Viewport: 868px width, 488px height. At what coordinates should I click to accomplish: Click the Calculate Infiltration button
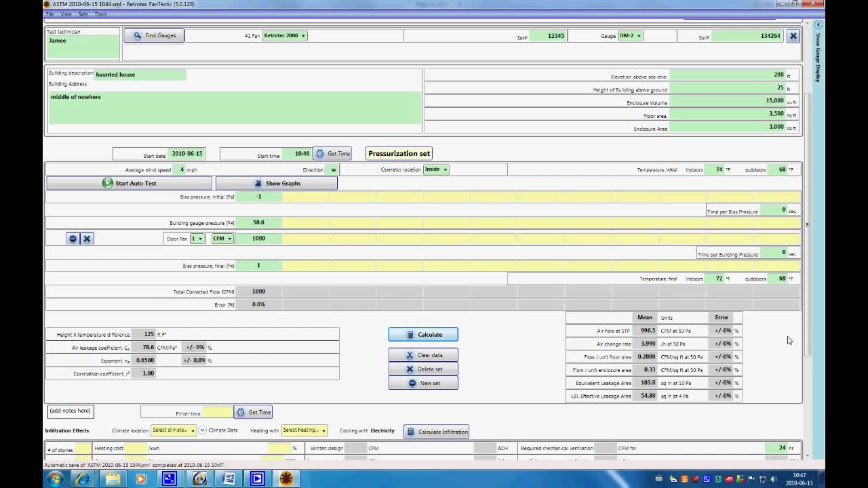(x=437, y=432)
